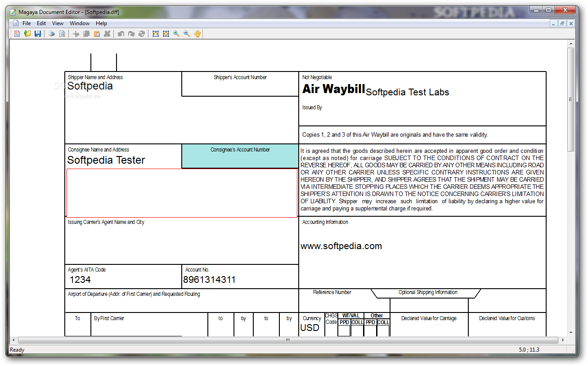Select the 'Softpedia Test Labs' text

[x=408, y=92]
